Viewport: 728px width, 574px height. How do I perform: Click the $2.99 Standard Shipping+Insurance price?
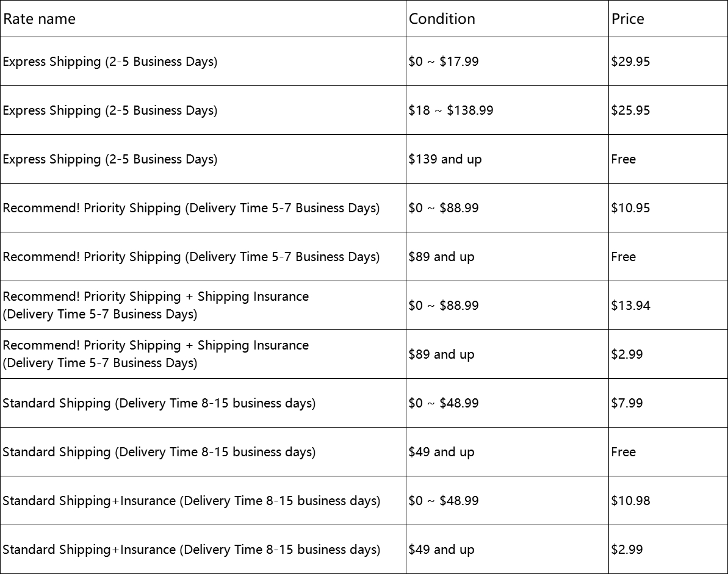click(x=627, y=550)
